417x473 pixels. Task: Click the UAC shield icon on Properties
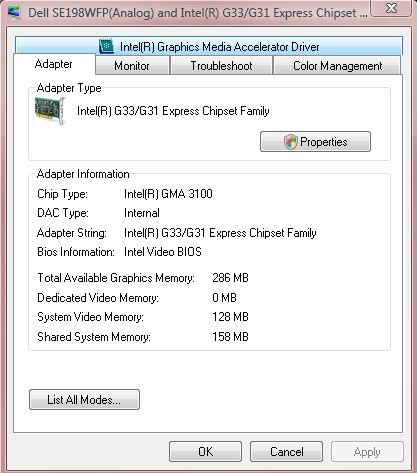click(x=290, y=142)
